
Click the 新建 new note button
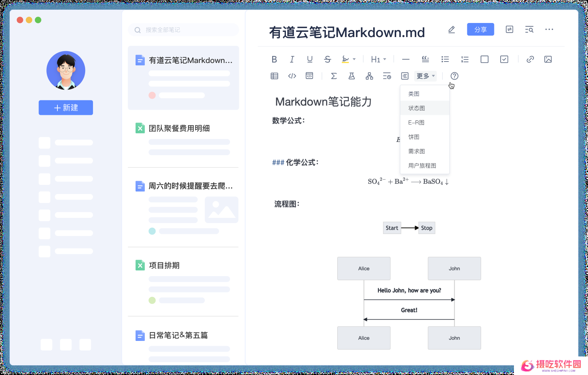(66, 108)
